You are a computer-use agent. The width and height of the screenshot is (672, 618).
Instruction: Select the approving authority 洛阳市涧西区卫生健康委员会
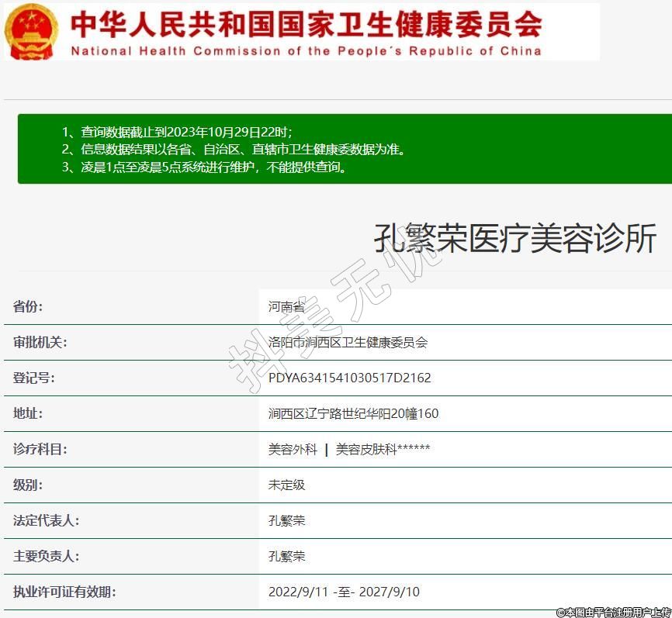point(348,342)
